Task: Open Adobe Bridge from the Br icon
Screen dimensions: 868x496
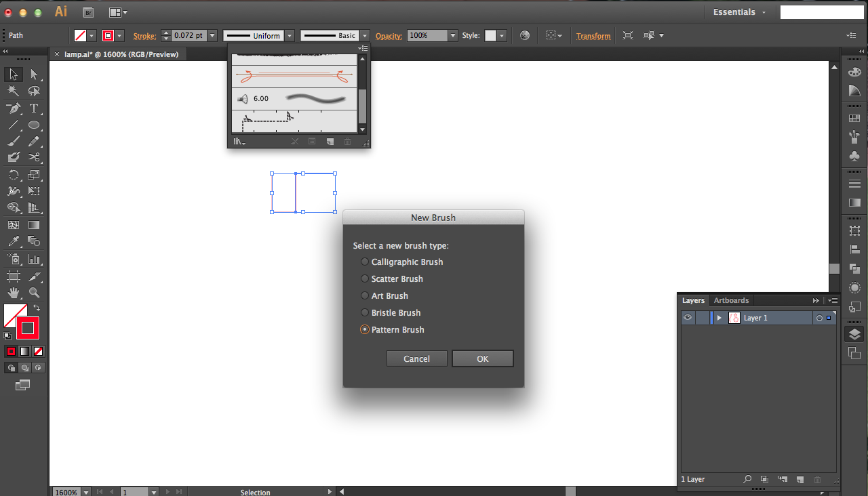Action: 88,12
